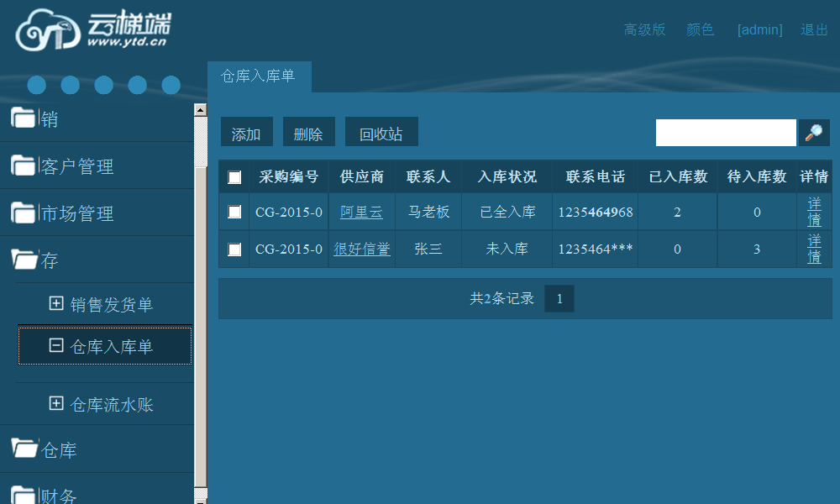The width and height of the screenshot is (840, 504).
Task: Click the 共2条记录 record count text
Action: (501, 298)
